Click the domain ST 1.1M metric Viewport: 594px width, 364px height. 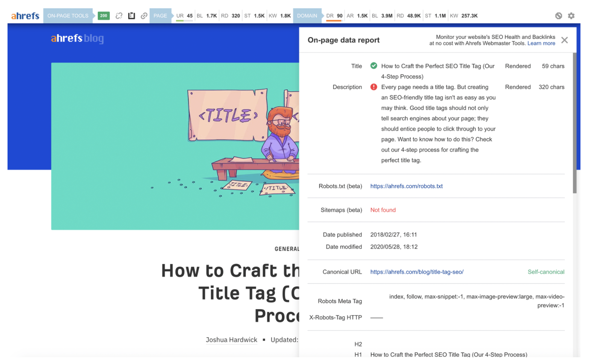pyautogui.click(x=435, y=16)
